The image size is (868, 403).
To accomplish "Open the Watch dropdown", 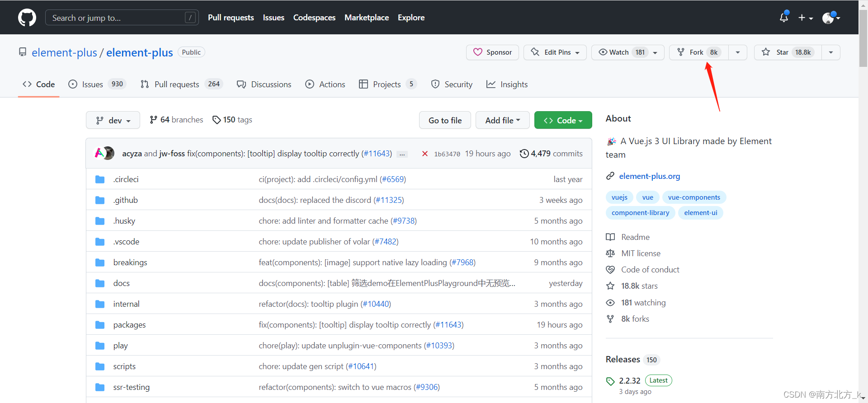I will pos(628,52).
